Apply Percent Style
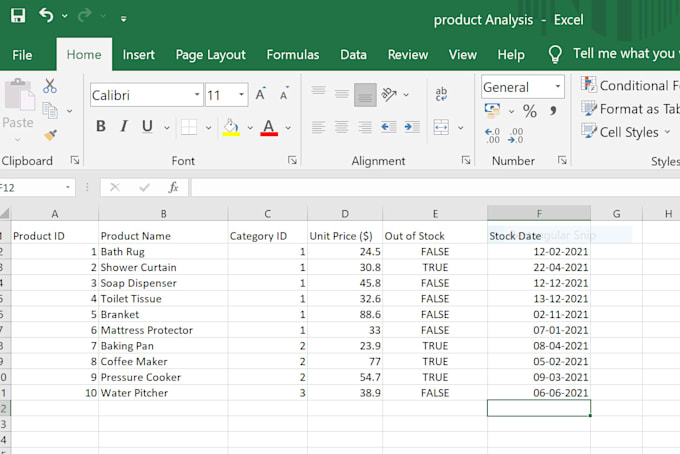The height and width of the screenshot is (454, 680). (x=530, y=111)
